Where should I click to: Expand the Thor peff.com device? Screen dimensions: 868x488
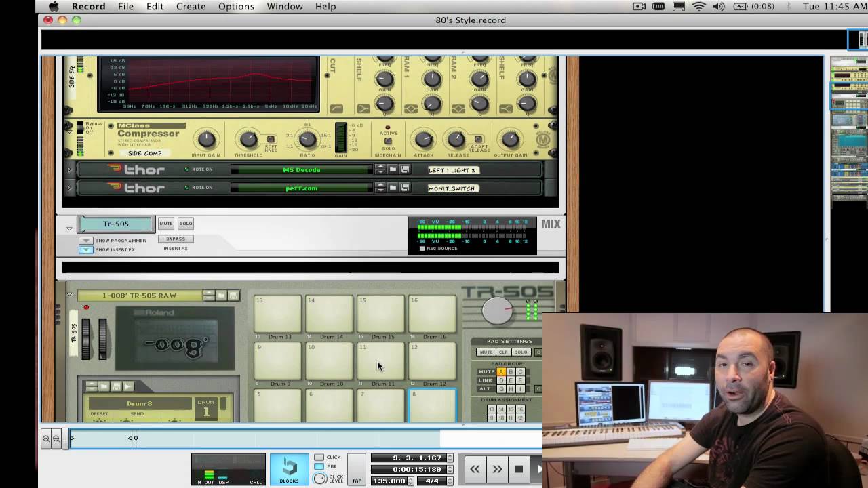tap(69, 188)
